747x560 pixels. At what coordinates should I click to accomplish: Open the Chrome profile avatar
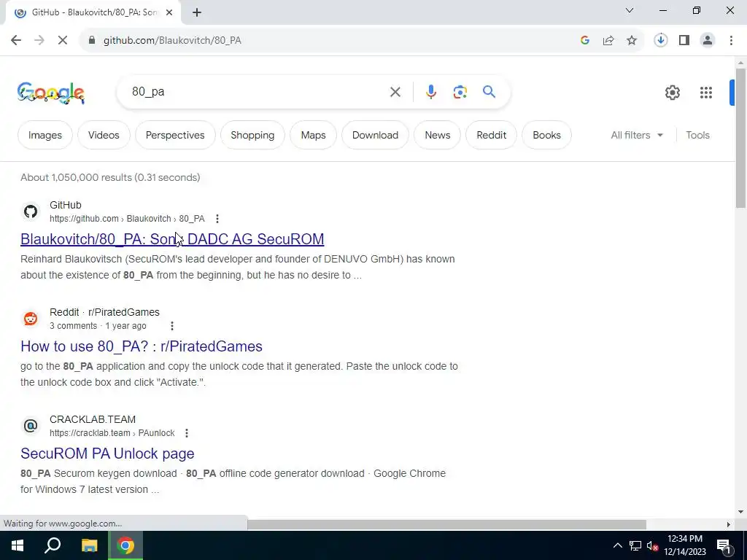coord(708,41)
